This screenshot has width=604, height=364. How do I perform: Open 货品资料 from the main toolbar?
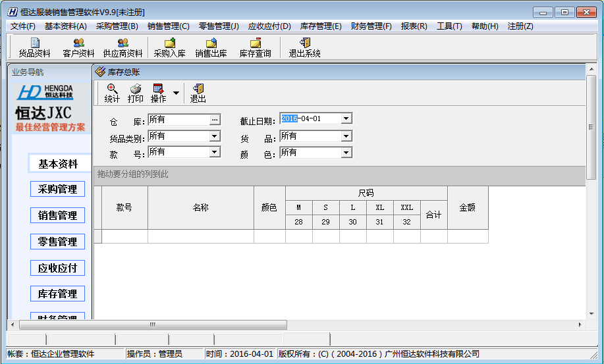(34, 47)
